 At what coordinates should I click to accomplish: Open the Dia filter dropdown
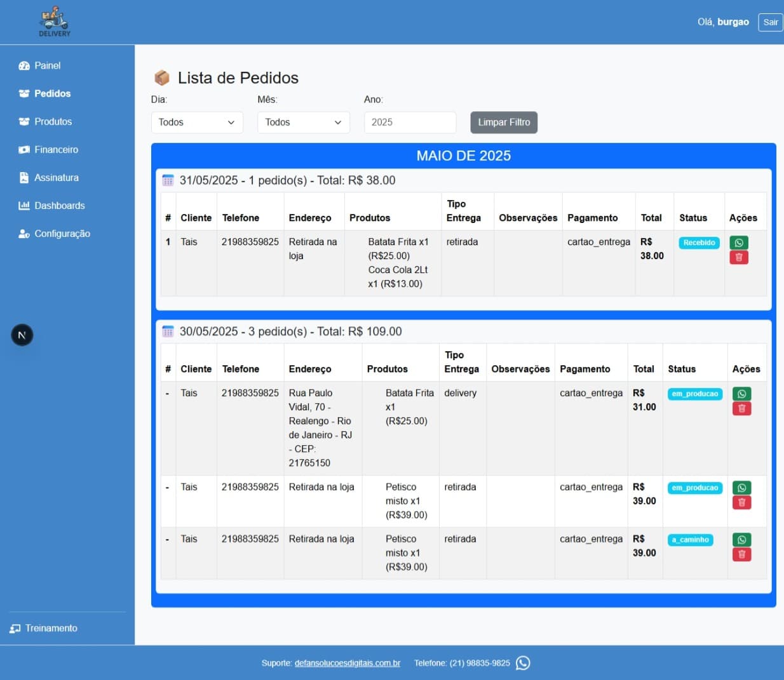(x=197, y=123)
